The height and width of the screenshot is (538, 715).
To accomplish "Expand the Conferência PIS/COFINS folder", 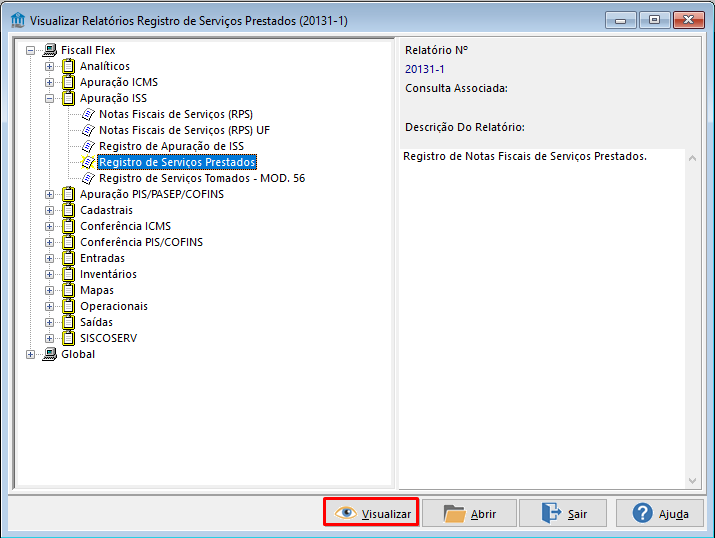I will 50,243.
